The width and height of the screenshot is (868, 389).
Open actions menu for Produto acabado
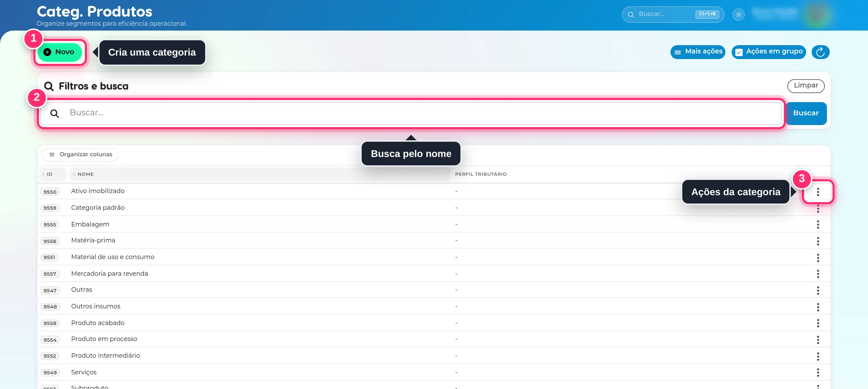pyautogui.click(x=818, y=323)
